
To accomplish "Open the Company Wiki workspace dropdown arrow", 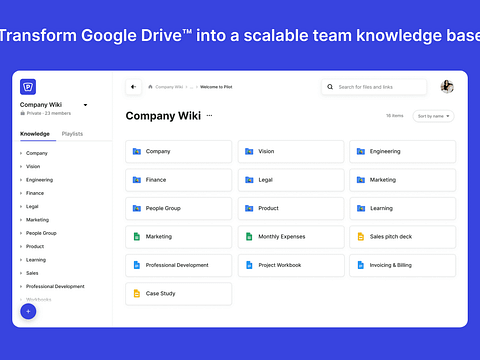I will coord(85,105).
